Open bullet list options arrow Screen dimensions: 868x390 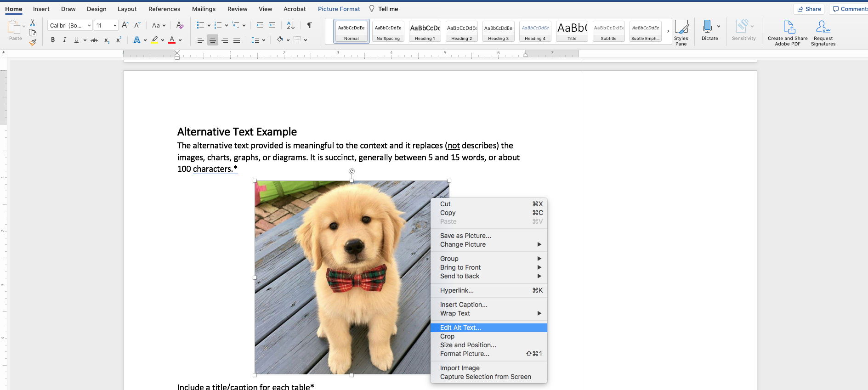[x=209, y=26]
